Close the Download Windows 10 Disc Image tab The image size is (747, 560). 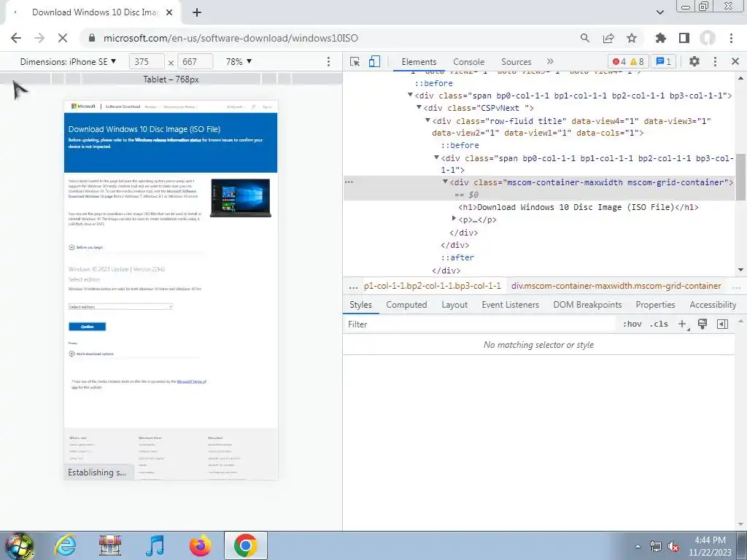point(169,13)
